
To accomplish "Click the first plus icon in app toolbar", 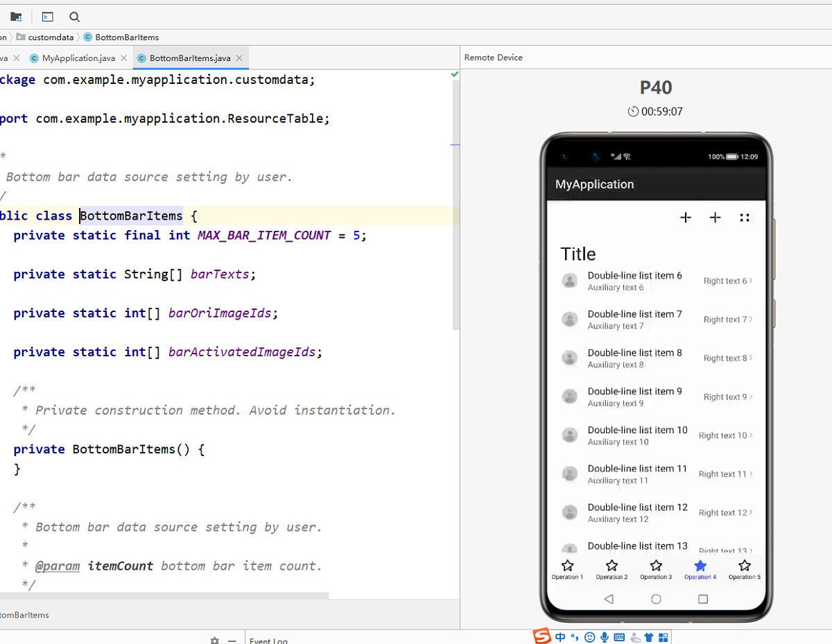I will tap(686, 218).
